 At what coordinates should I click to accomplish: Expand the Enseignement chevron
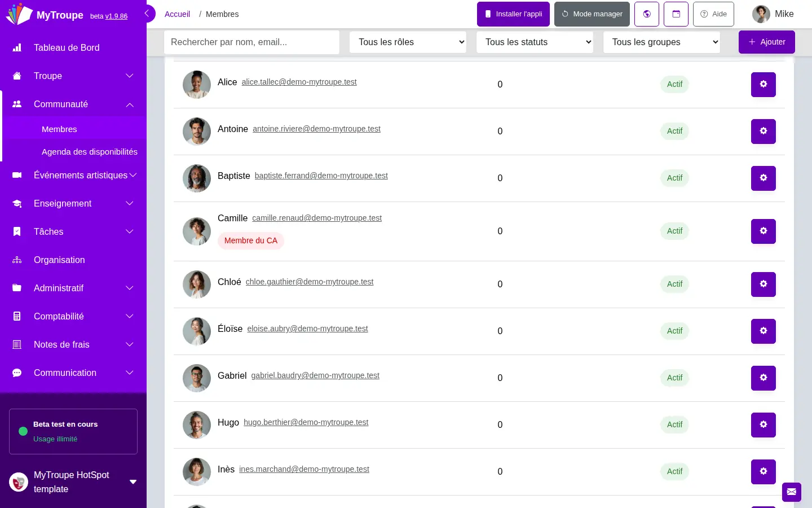pyautogui.click(x=130, y=204)
